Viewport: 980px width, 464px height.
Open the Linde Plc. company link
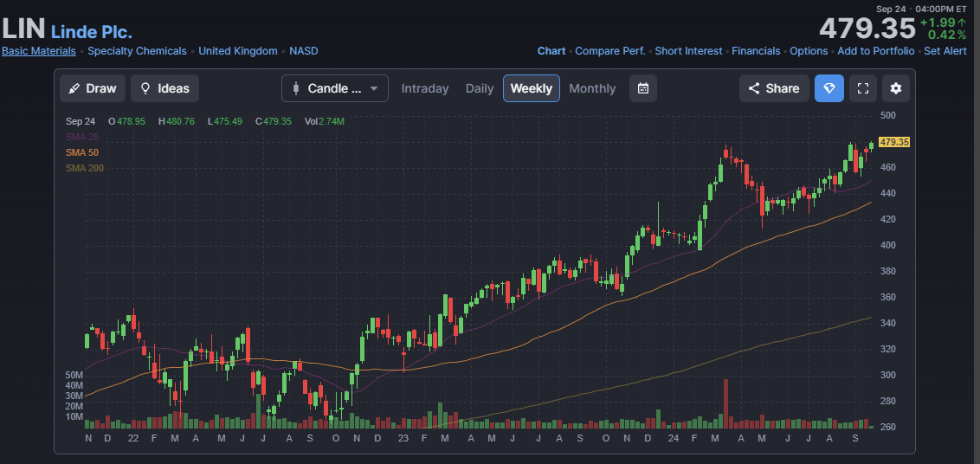pos(92,32)
